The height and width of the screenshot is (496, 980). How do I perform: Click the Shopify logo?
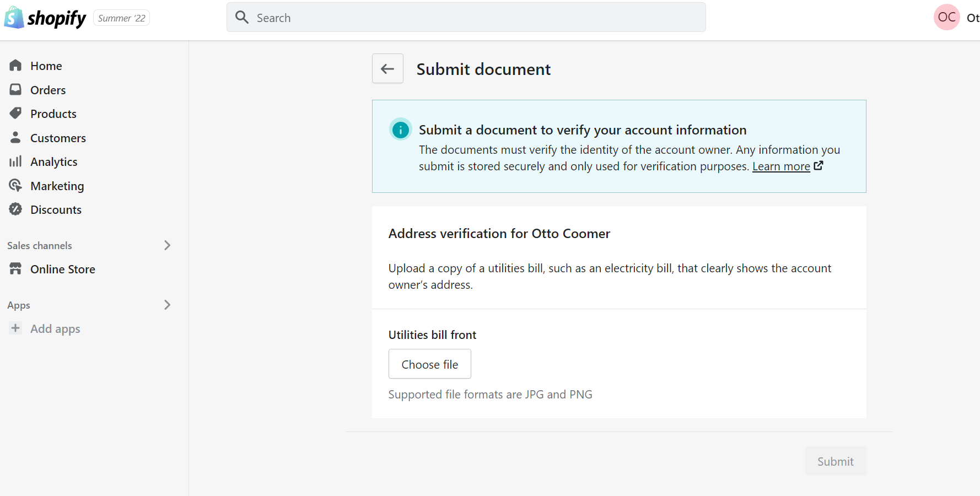pyautogui.click(x=45, y=18)
